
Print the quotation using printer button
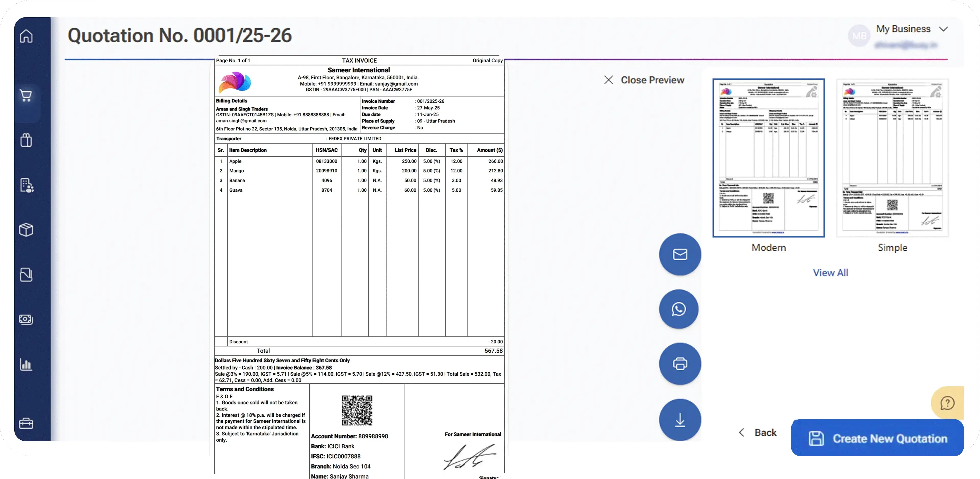point(680,364)
